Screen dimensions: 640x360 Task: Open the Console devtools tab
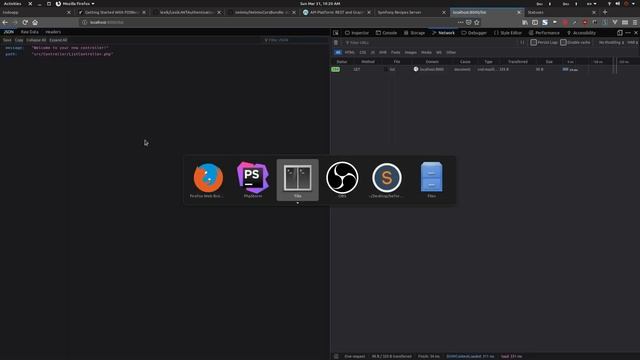[386, 33]
